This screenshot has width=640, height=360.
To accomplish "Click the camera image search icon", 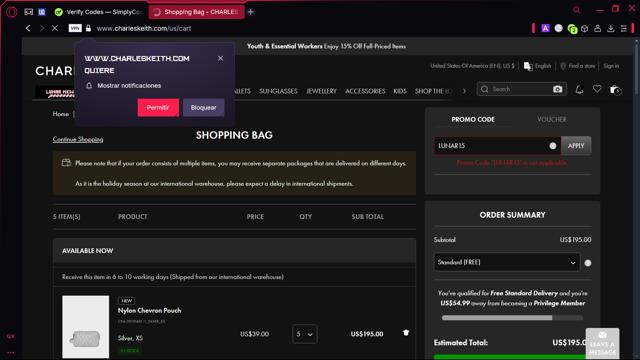I will [557, 89].
